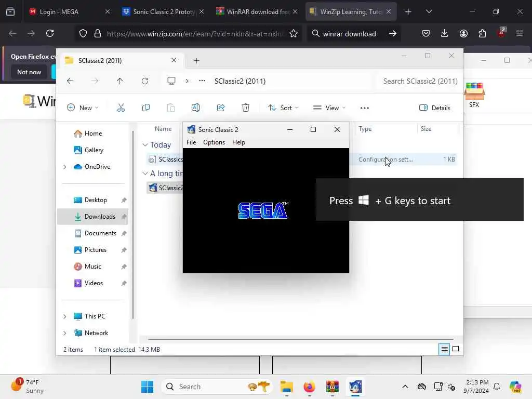The width and height of the screenshot is (532, 399).
Task: Open the Help menu in Sonic Classic 2
Action: coord(238,142)
